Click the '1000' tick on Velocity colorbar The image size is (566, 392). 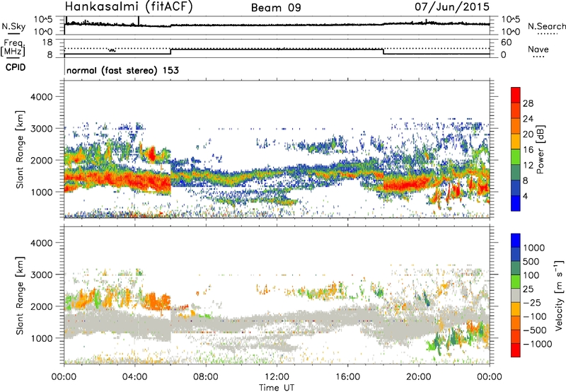pos(534,248)
